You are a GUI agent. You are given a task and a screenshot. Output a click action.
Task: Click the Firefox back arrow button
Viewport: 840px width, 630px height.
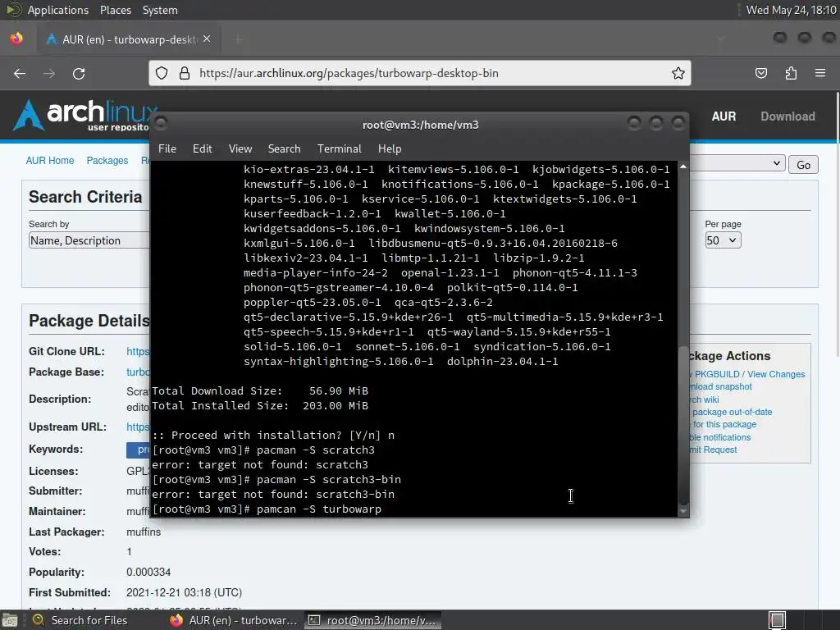point(20,73)
